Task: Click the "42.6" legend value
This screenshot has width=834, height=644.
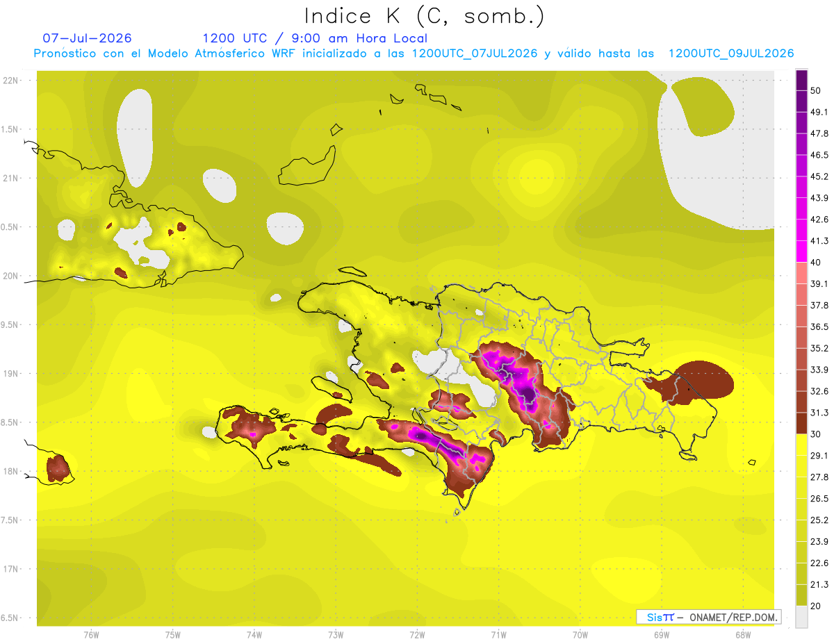Action: point(820,219)
